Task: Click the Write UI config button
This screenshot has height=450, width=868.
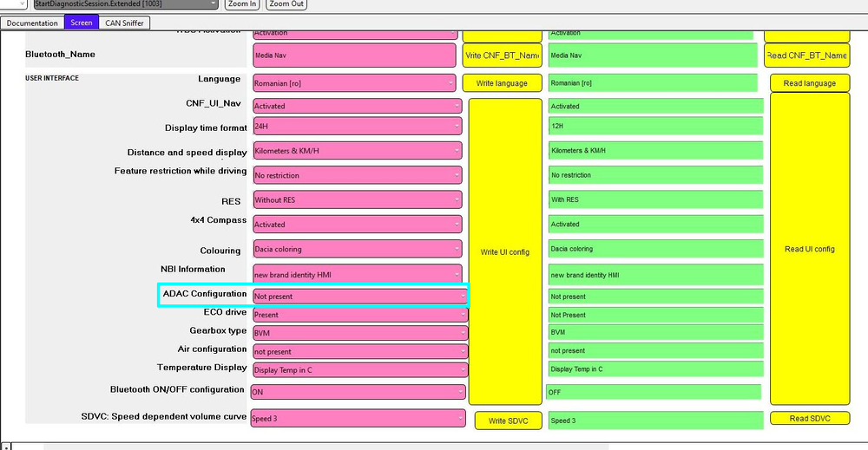Action: 505,251
